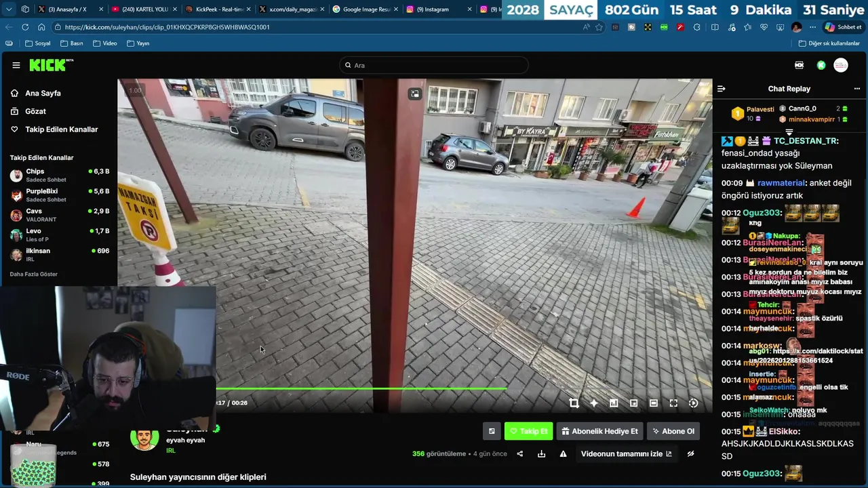Image resolution: width=868 pixels, height=488 pixels.
Task: Click the layout icon button beside Takip Et
Action: 492,431
